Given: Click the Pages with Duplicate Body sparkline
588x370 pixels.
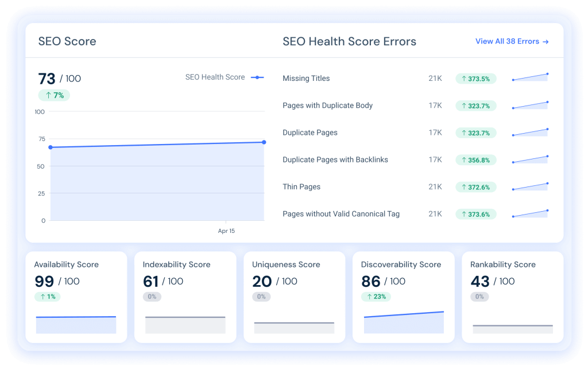Looking at the screenshot, I should pyautogui.click(x=529, y=104).
